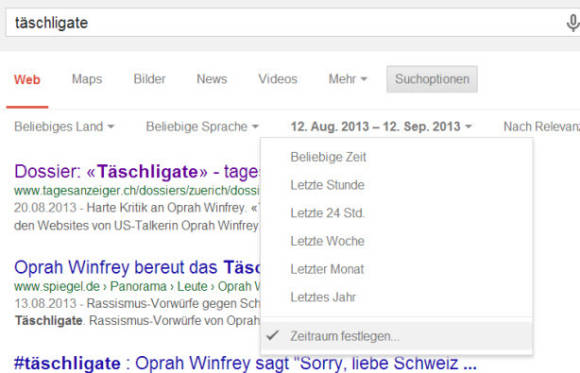
Task: Open the Dossier Täschligate result link
Action: (137, 171)
